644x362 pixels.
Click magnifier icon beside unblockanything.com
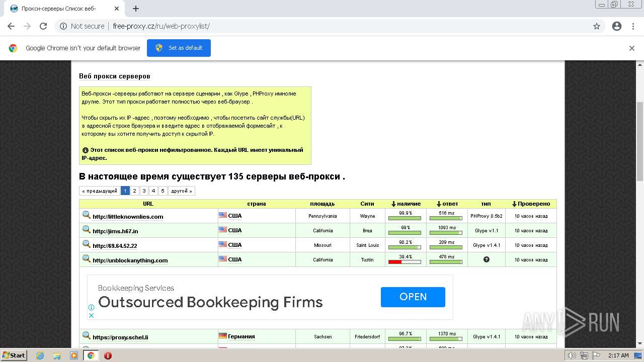click(x=87, y=259)
